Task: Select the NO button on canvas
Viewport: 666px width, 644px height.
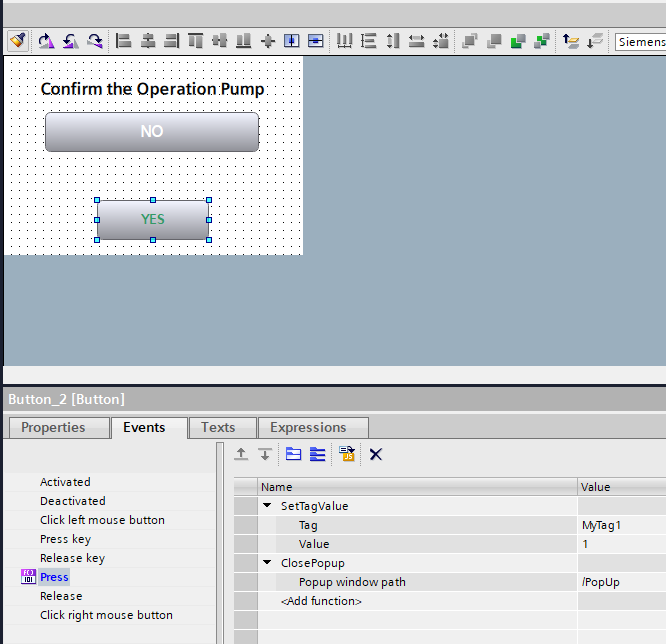Action: click(x=151, y=132)
